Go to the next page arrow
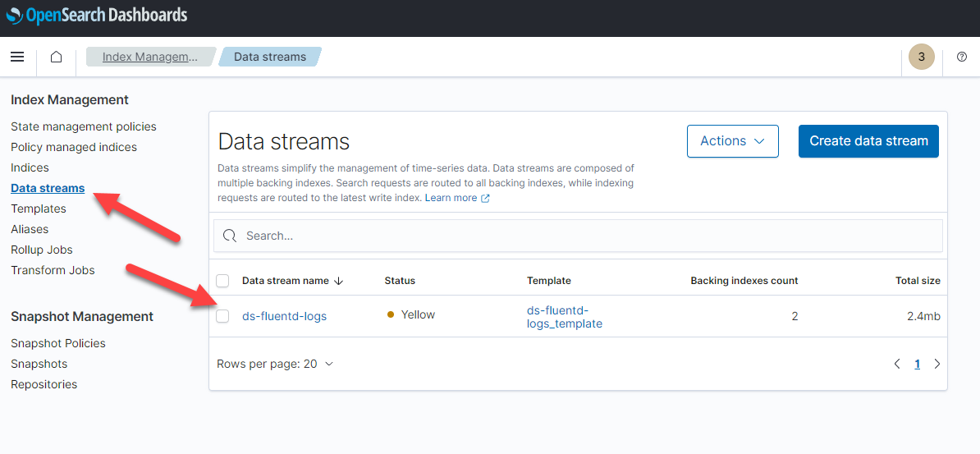 [937, 364]
